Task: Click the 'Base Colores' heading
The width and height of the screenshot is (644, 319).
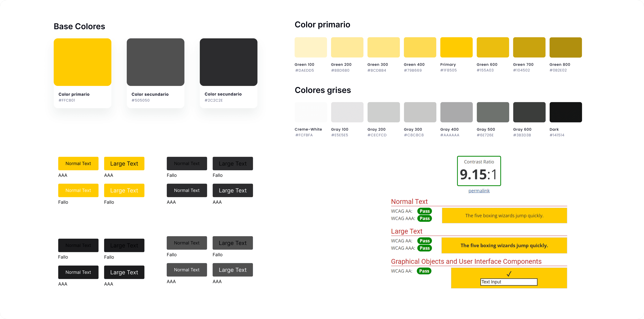Action: (x=79, y=26)
